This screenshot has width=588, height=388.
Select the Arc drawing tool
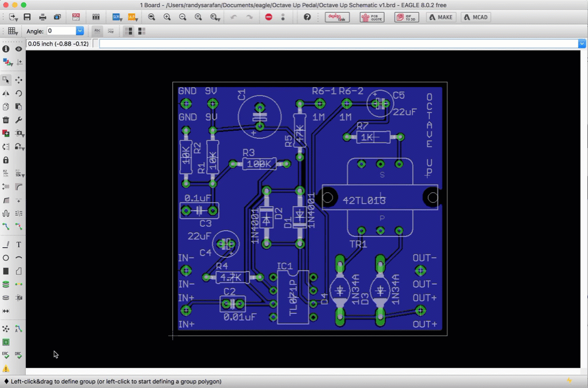(18, 258)
